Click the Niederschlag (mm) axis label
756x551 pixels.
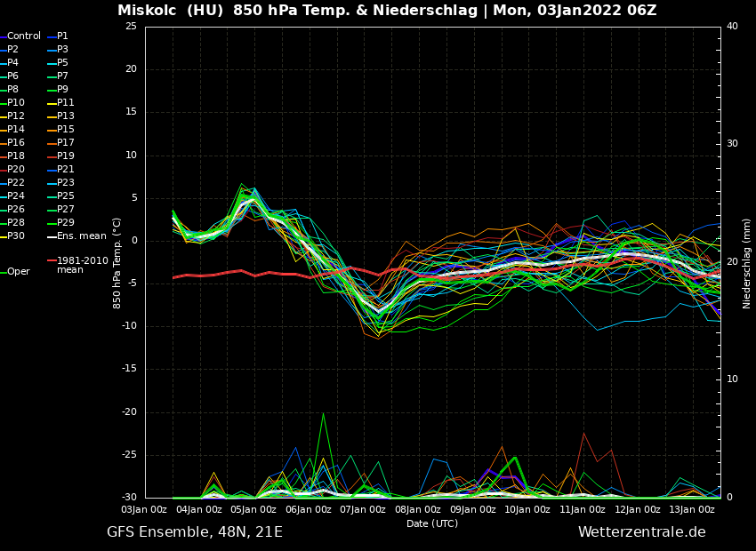point(747,262)
